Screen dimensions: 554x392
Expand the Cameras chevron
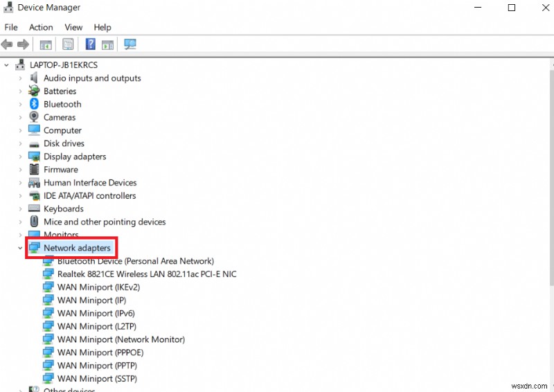click(x=20, y=117)
